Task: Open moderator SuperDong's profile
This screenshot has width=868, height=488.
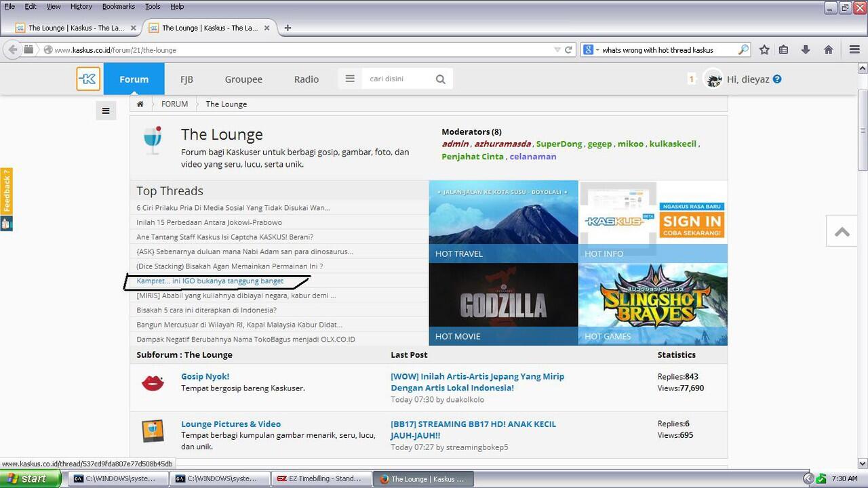Action: pos(559,144)
